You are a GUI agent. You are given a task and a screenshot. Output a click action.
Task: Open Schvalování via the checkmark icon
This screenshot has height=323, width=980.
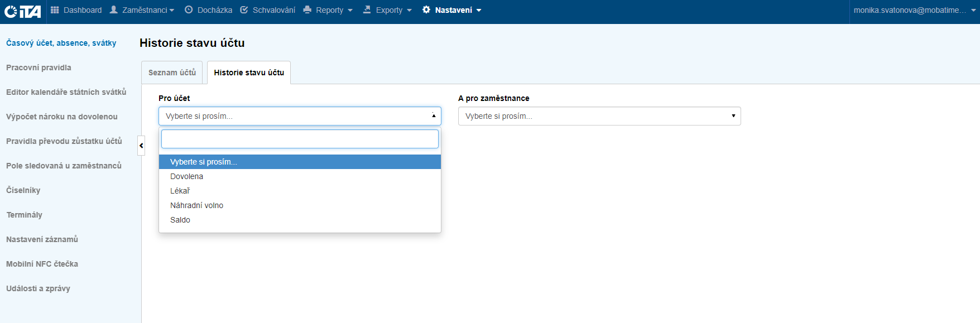click(x=244, y=10)
